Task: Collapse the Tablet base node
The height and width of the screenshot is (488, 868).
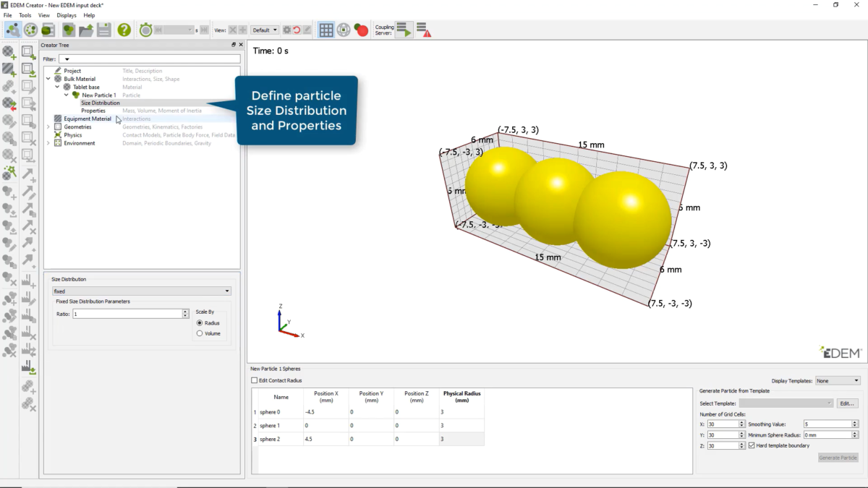Action: [x=58, y=87]
